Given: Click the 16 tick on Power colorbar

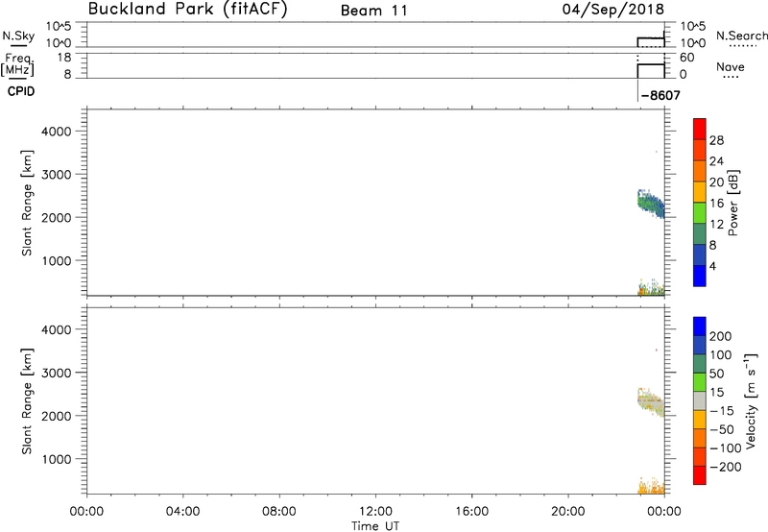Looking at the screenshot, I should [716, 204].
